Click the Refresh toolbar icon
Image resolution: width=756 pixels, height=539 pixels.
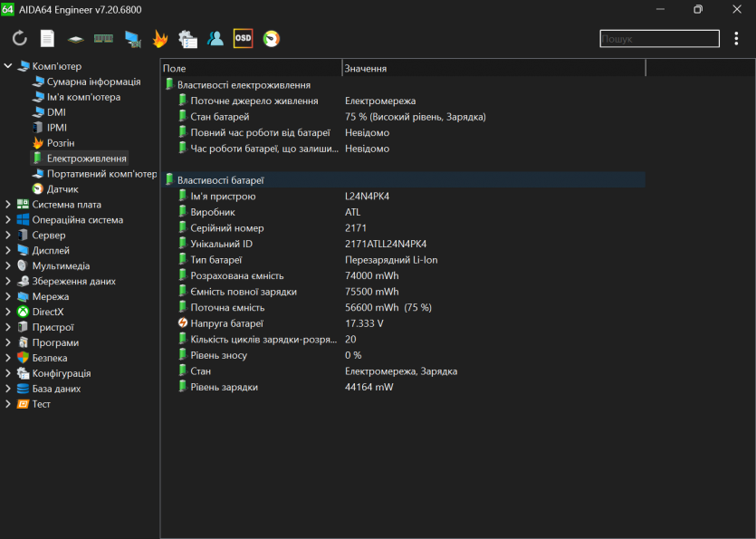point(19,38)
